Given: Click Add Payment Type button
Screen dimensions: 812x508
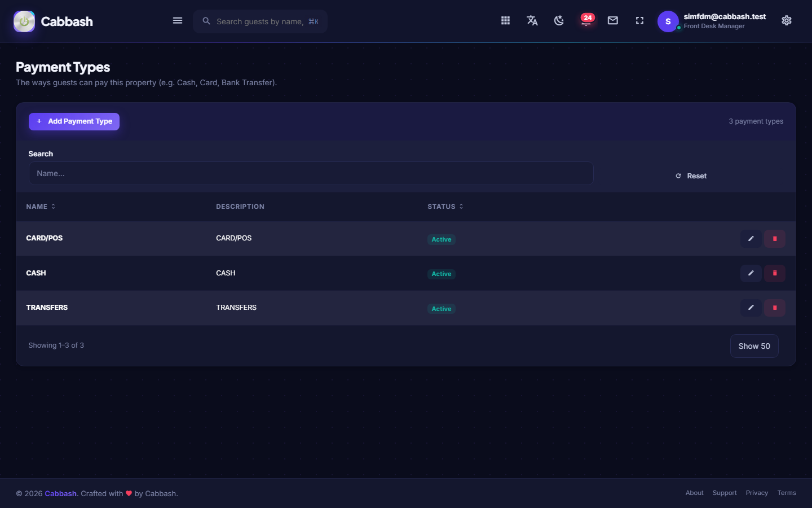Looking at the screenshot, I should (x=74, y=121).
